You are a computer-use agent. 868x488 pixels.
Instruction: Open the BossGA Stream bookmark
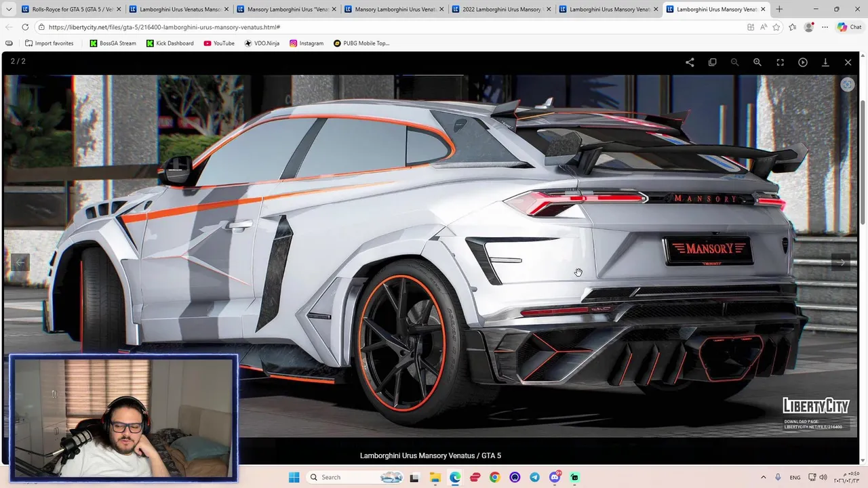[x=113, y=43]
